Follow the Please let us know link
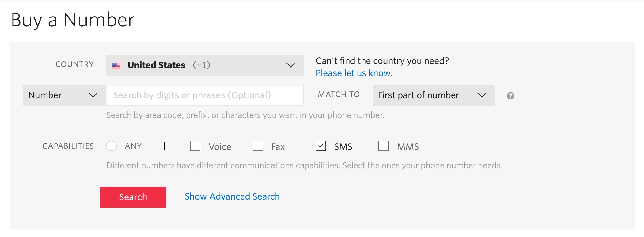 pos(354,73)
